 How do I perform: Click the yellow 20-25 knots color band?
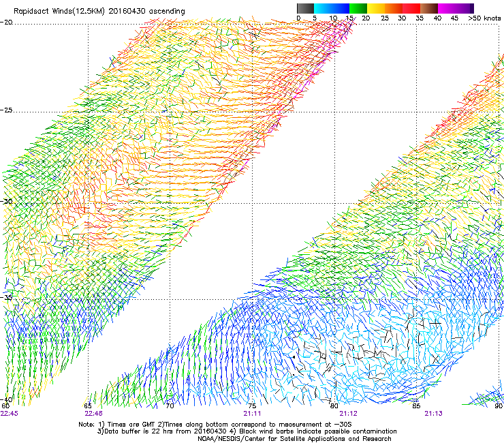(x=376, y=8)
